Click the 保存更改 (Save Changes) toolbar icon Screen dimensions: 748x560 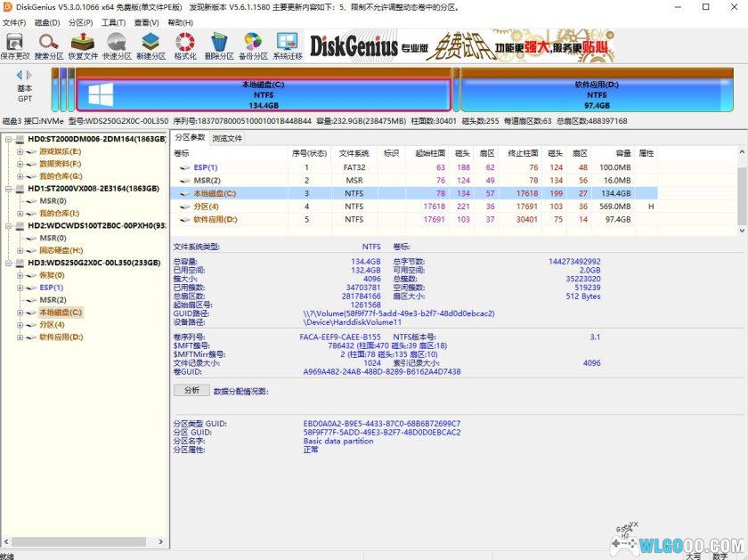click(x=14, y=46)
